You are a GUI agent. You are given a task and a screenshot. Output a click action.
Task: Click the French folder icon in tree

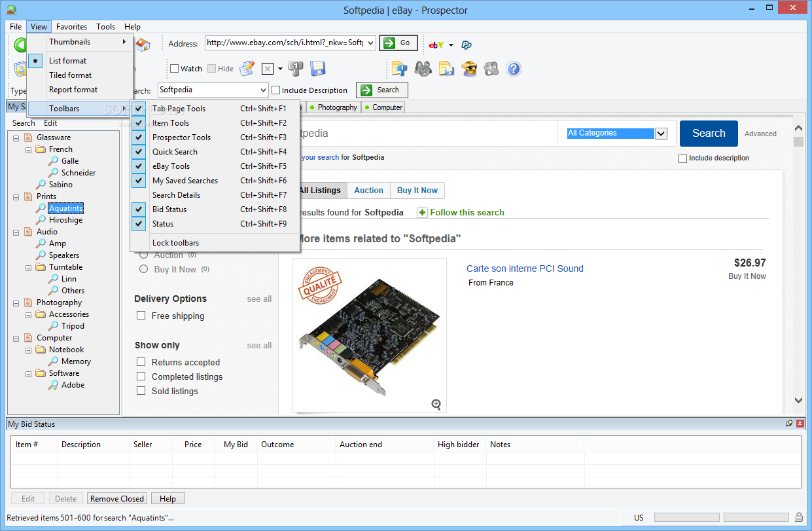pyautogui.click(x=41, y=149)
